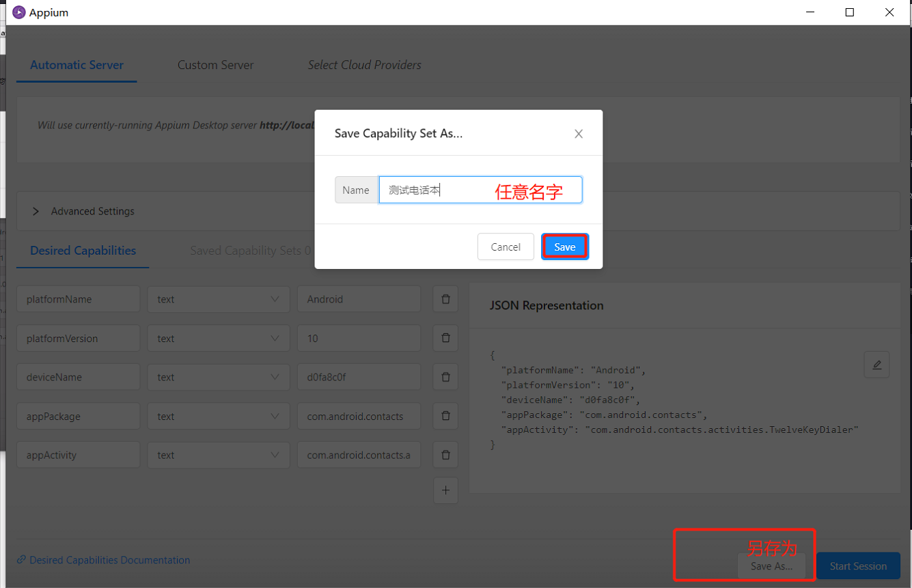
Task: Edit the appActivity name field
Action: (x=78, y=455)
